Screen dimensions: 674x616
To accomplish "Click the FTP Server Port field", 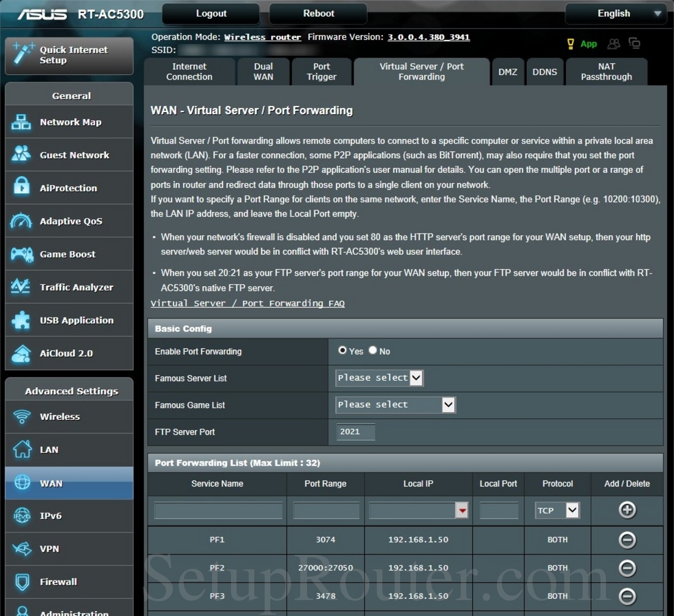I will (x=355, y=432).
